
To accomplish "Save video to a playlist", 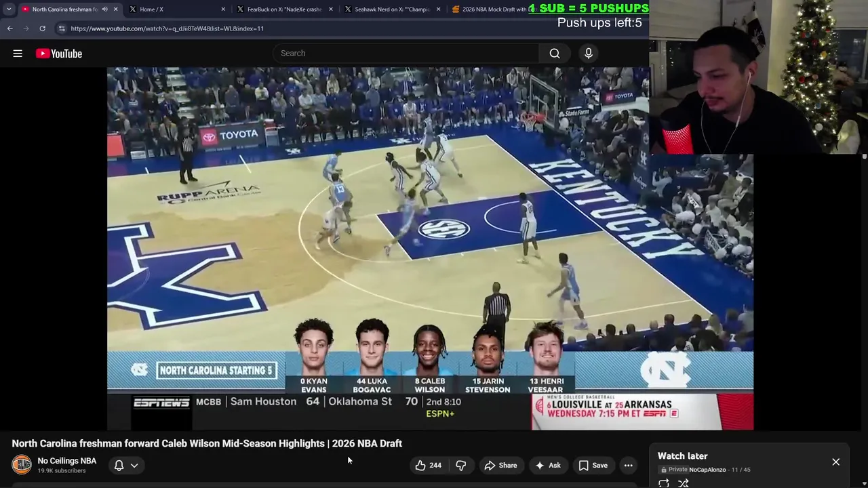I will pos(593,466).
